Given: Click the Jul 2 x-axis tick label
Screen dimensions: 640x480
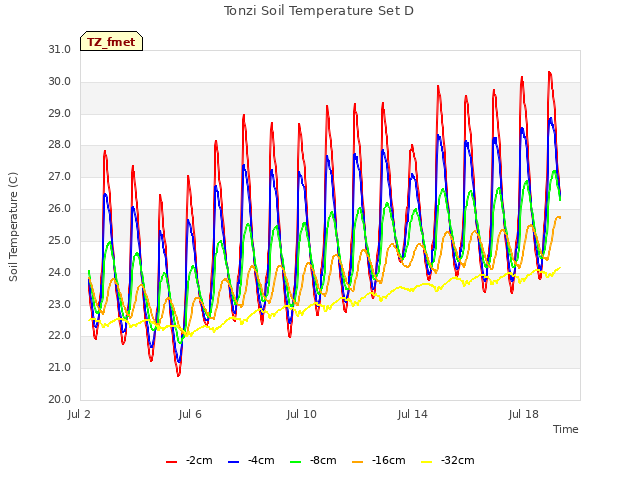Looking at the screenshot, I should coord(79,415).
